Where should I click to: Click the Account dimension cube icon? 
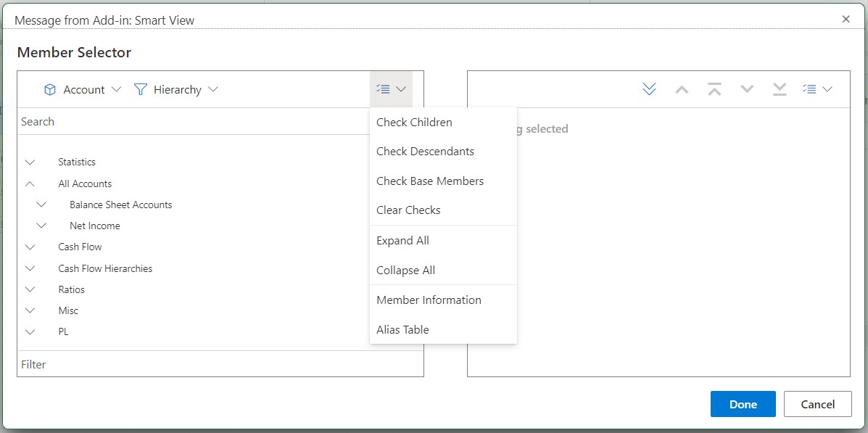coord(50,89)
